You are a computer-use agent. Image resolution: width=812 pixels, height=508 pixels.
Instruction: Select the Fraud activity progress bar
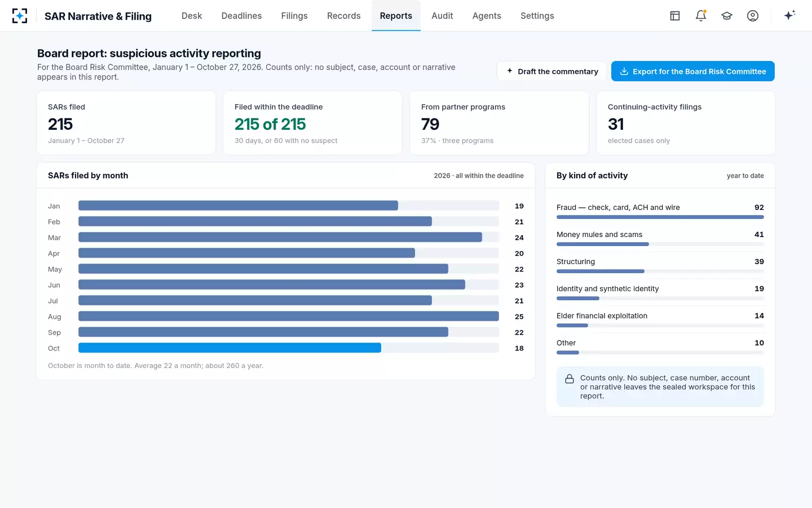coord(660,217)
